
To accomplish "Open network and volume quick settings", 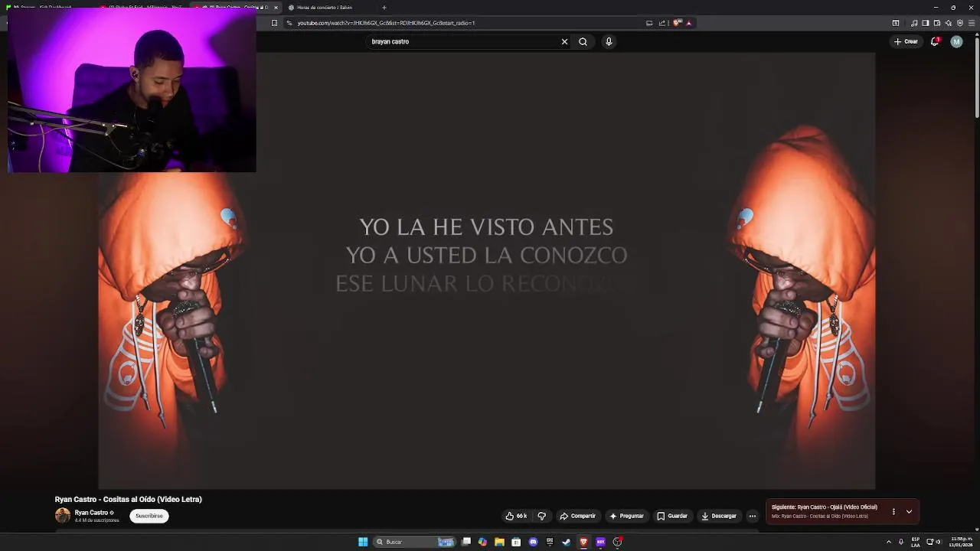I will [934, 542].
